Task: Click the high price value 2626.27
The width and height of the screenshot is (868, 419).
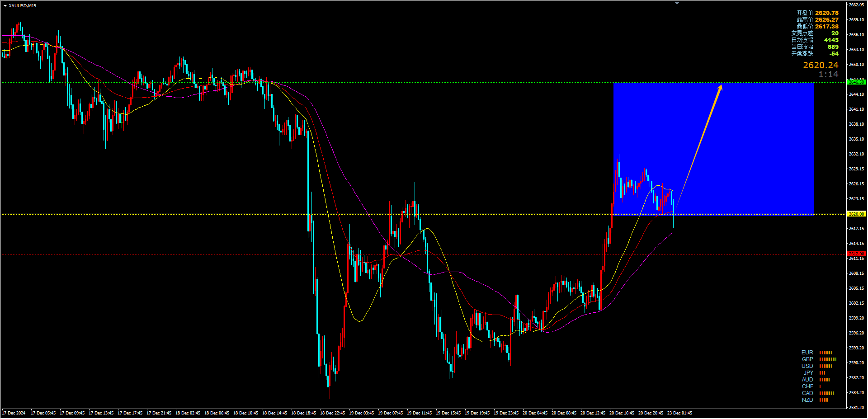Action: pos(827,20)
